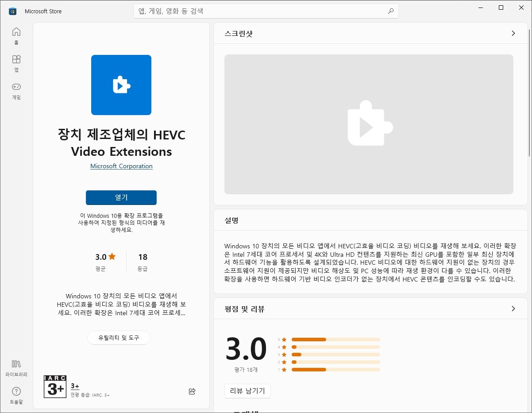Screen dimensions: 532x413
Task: Click the 2-star rating bar
Action: tap(335, 362)
